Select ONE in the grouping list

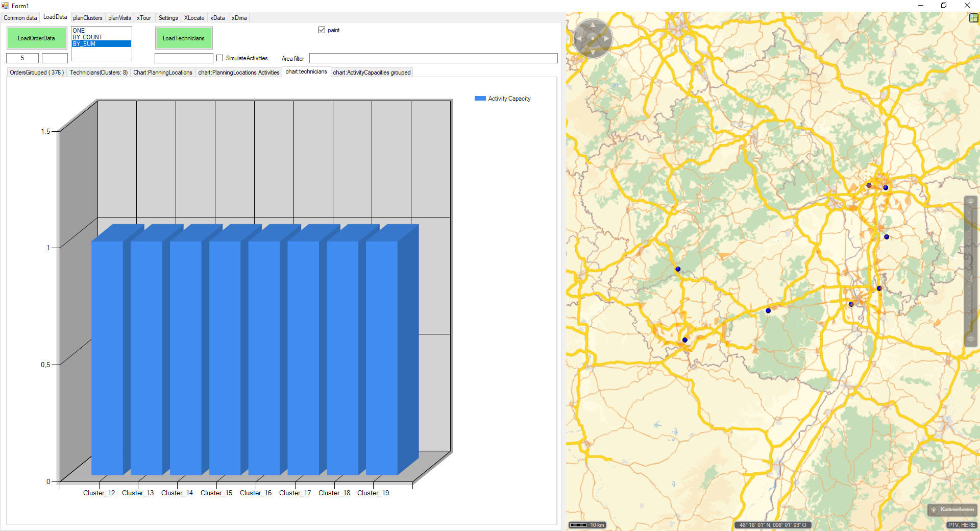[x=79, y=31]
